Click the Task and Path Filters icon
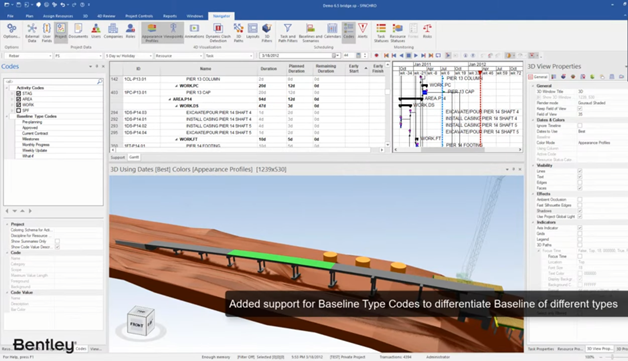Viewport: 628px width, 361px height. [x=288, y=32]
